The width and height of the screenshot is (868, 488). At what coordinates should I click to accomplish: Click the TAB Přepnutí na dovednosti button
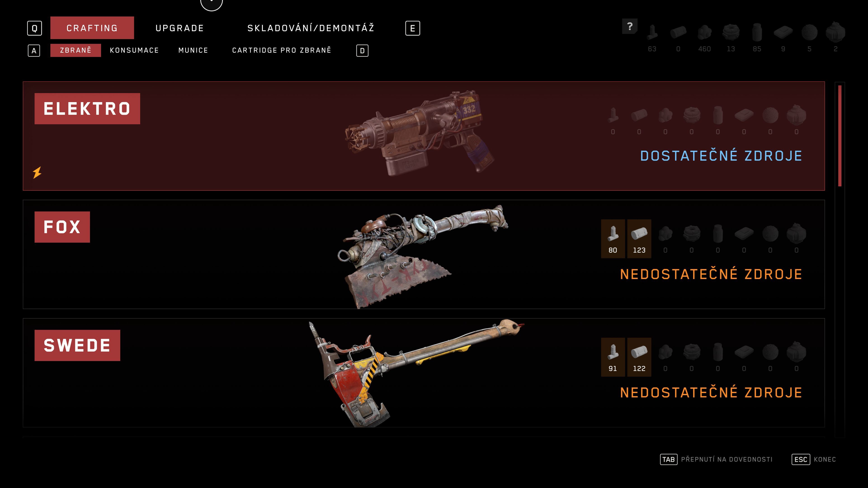click(716, 459)
